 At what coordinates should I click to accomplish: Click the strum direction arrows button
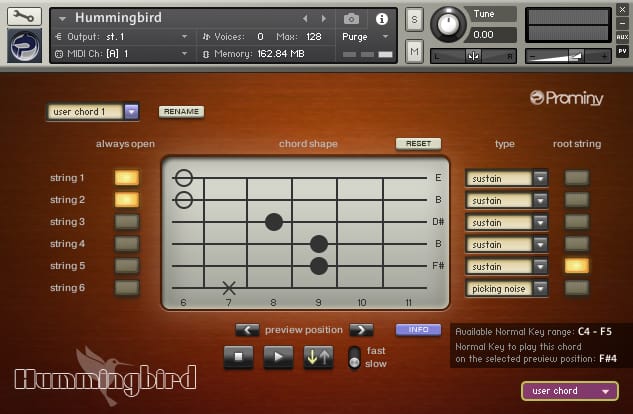click(x=319, y=357)
